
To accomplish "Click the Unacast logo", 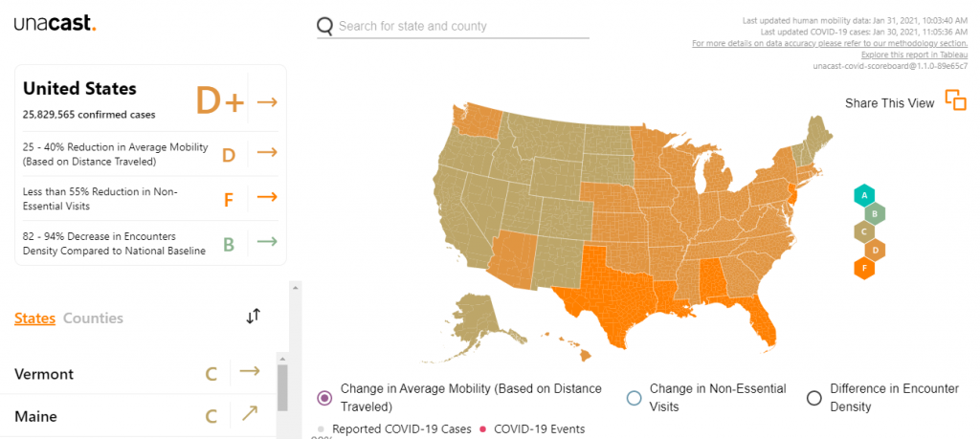I will tap(56, 23).
